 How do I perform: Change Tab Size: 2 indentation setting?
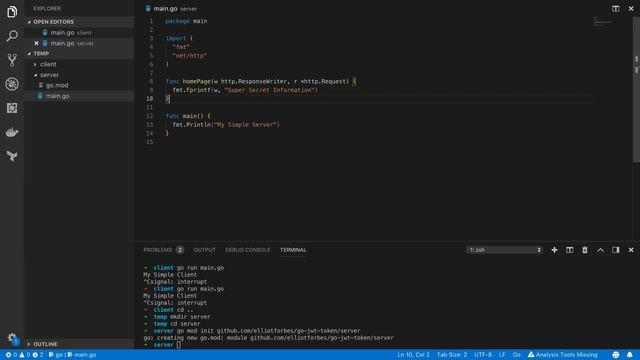[x=452, y=355]
